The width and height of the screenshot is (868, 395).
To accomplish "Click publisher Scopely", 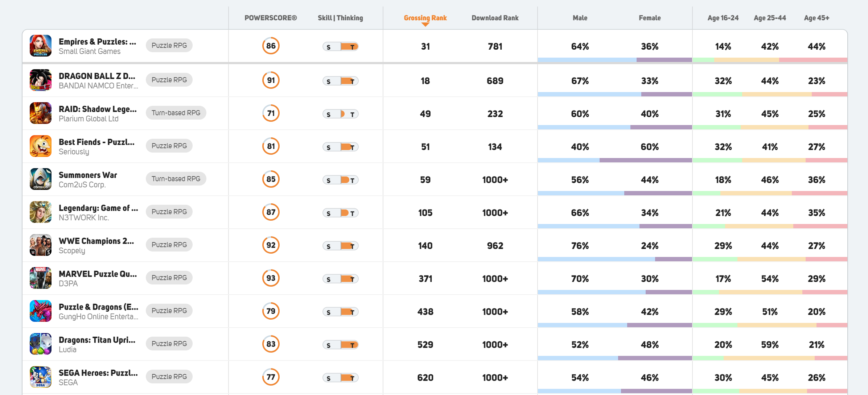I will [x=72, y=251].
